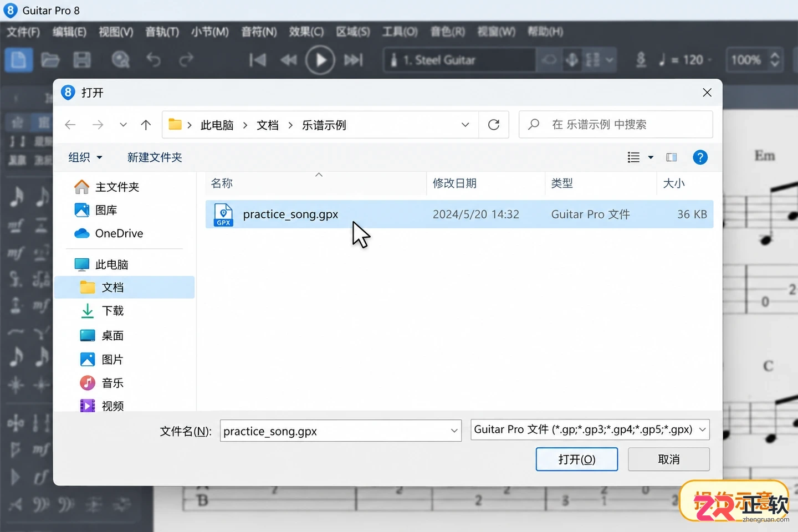Select 桌面 in the sidebar
Viewport: 798px width, 532px height.
click(102, 336)
